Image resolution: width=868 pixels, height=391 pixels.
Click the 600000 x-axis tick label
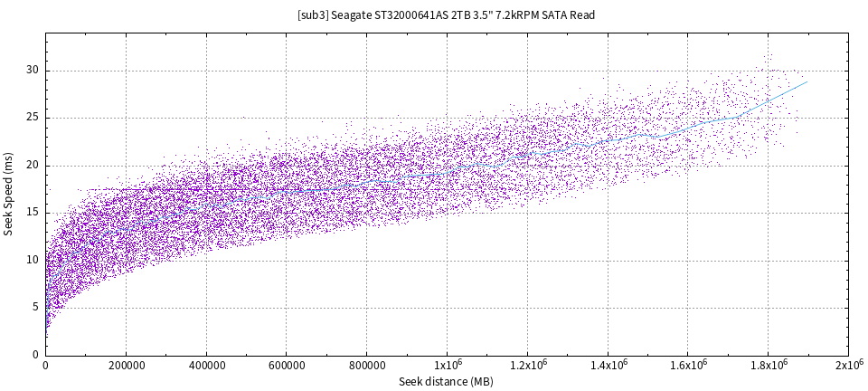coord(287,366)
